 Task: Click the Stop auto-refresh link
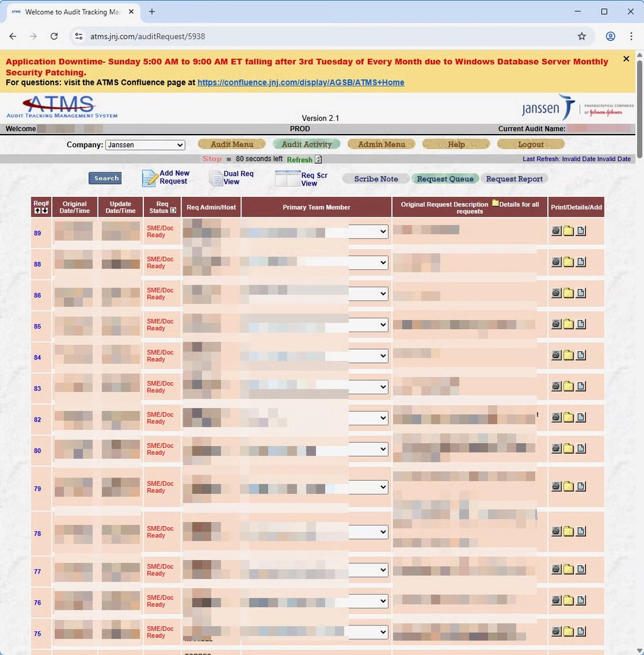[212, 159]
